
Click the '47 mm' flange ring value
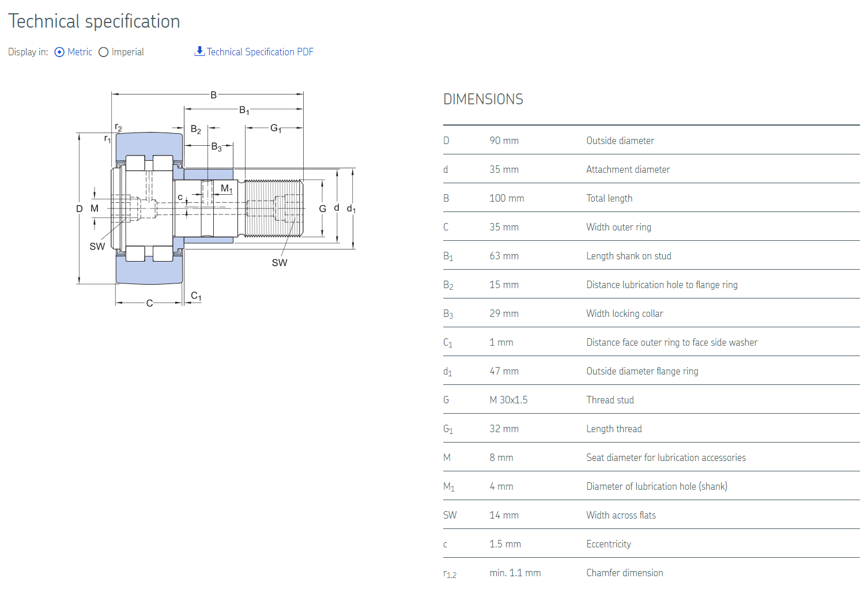504,371
